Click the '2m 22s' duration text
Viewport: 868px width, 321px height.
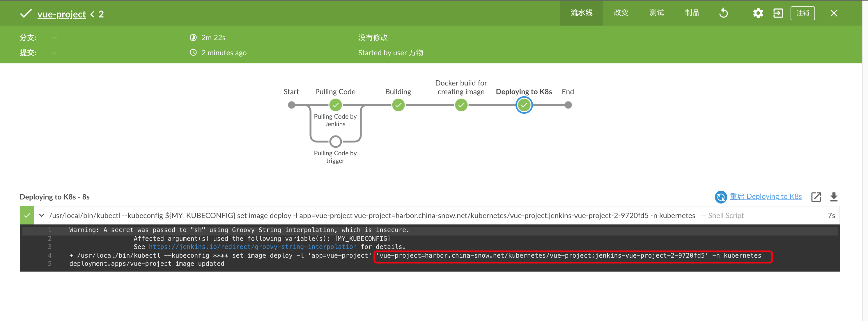point(213,38)
